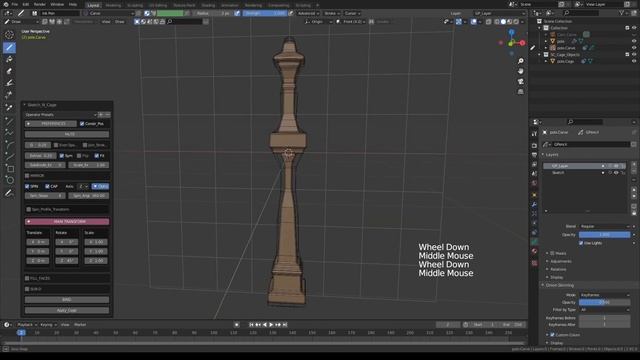This screenshot has width=640, height=360.
Task: Click the PREFERENCES button
Action: 51,124
